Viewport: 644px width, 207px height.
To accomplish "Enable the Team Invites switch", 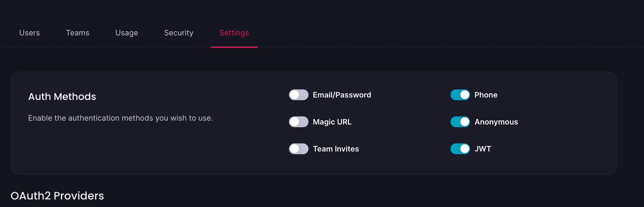I will point(299,149).
